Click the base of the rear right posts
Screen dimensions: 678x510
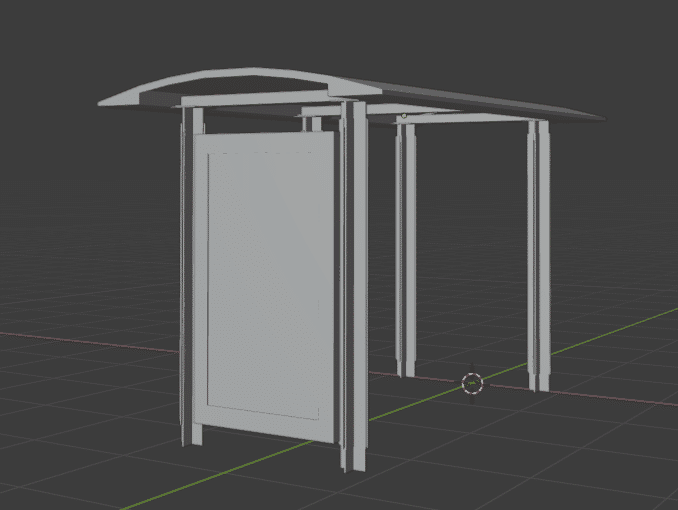click(539, 382)
